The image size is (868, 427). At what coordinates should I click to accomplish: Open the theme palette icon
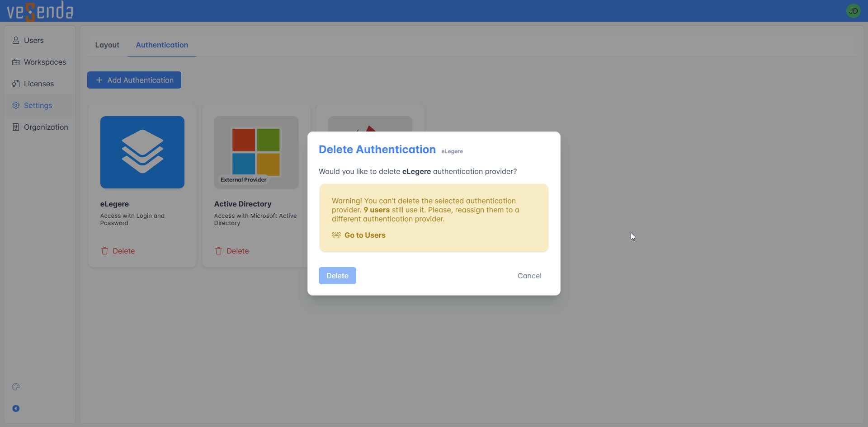click(16, 387)
